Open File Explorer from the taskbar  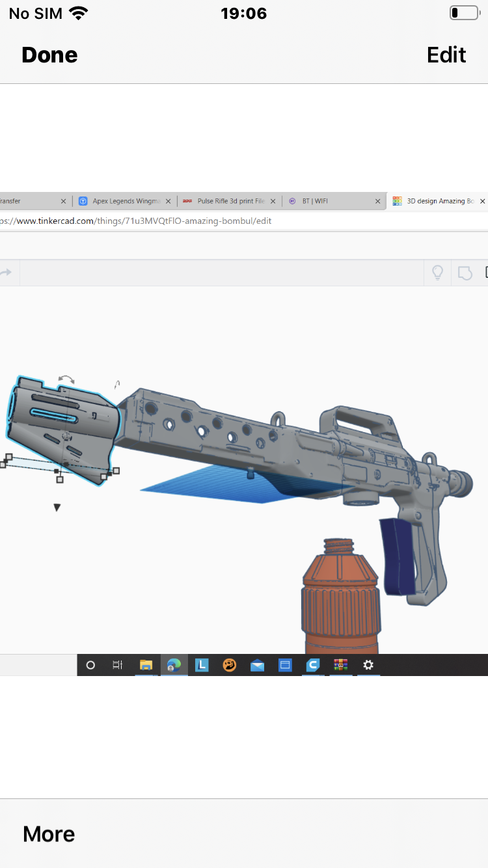tap(146, 665)
